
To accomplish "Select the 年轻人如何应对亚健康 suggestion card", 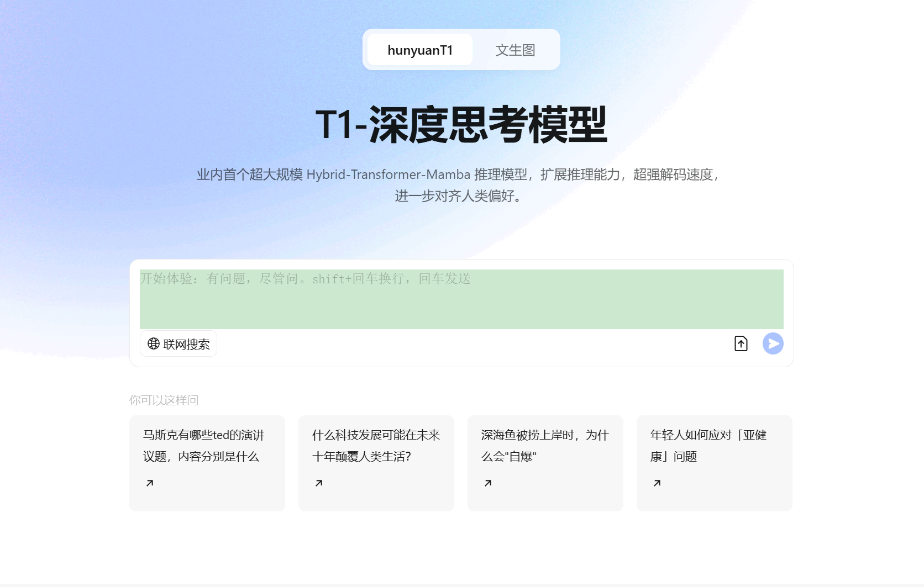I will [715, 463].
